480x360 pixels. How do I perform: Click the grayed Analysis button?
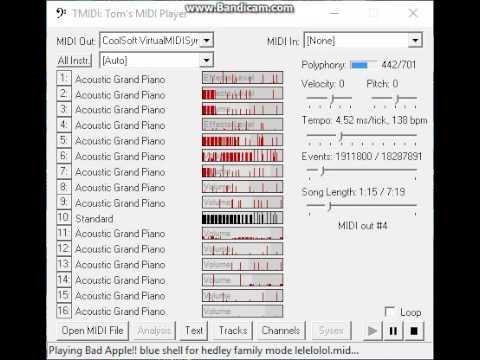[154, 331]
